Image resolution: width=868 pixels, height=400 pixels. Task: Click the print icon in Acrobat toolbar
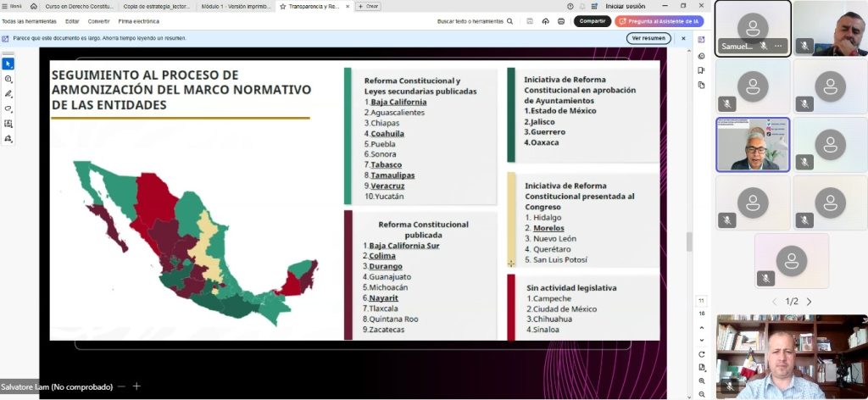[561, 21]
